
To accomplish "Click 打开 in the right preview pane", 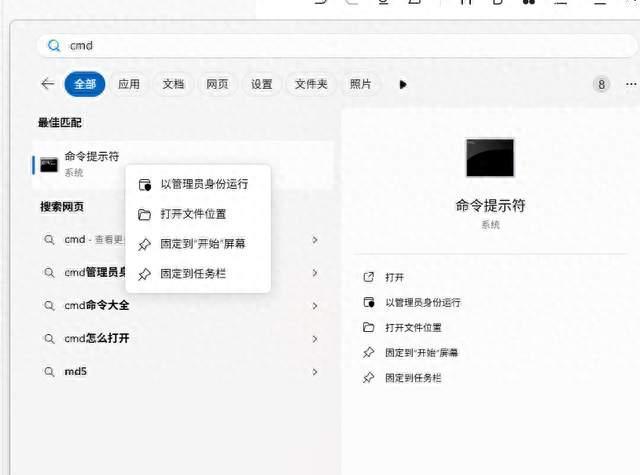I will 394,277.
